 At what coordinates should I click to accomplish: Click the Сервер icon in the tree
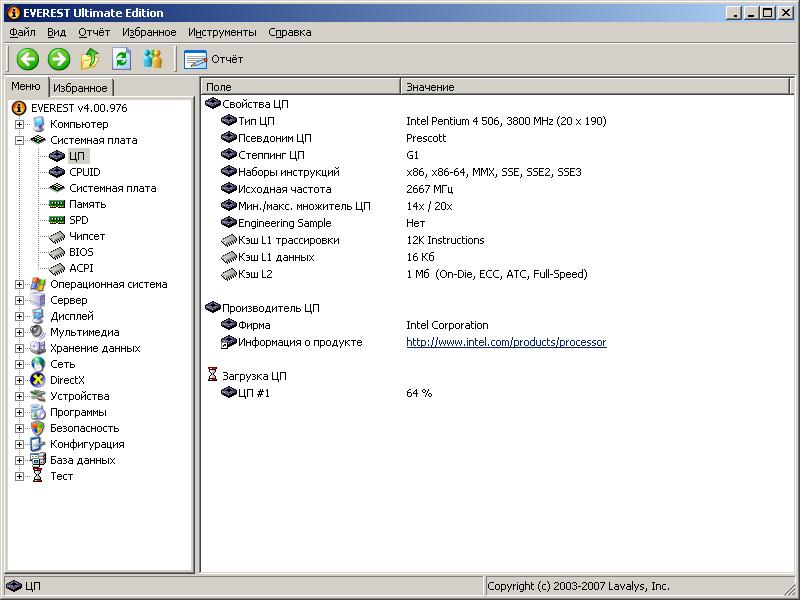coord(38,300)
